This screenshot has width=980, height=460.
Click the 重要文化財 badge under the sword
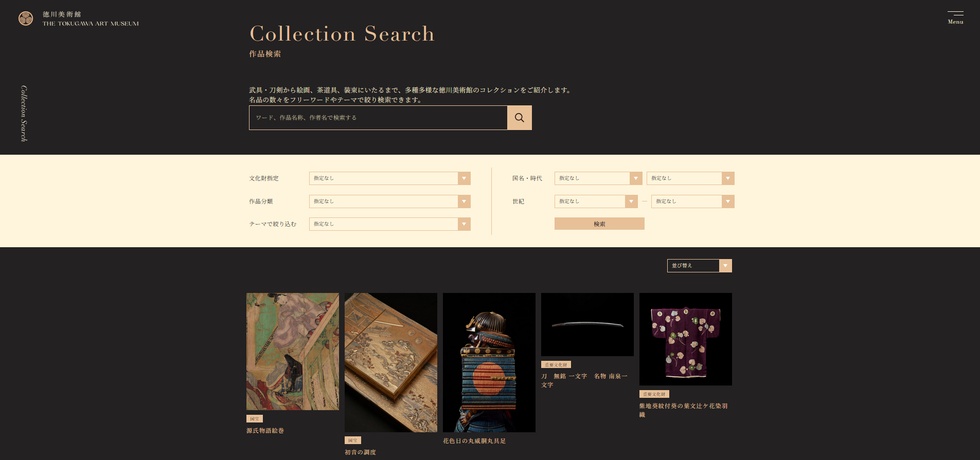(556, 364)
